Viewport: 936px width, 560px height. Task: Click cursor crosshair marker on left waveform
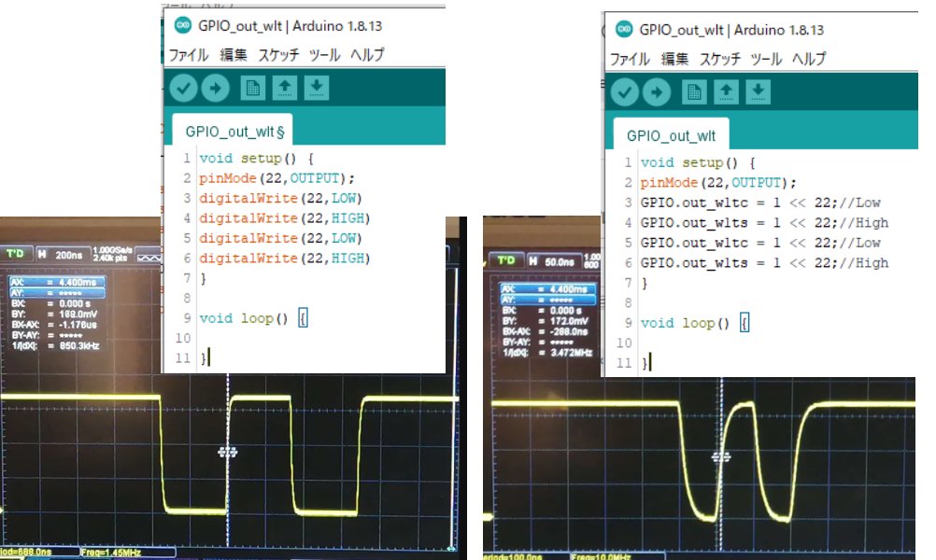tap(227, 453)
